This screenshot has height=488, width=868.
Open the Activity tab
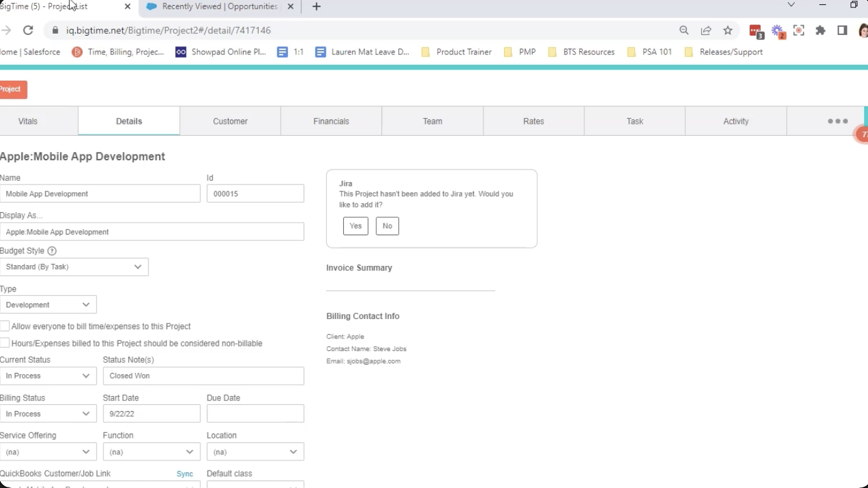[736, 121]
